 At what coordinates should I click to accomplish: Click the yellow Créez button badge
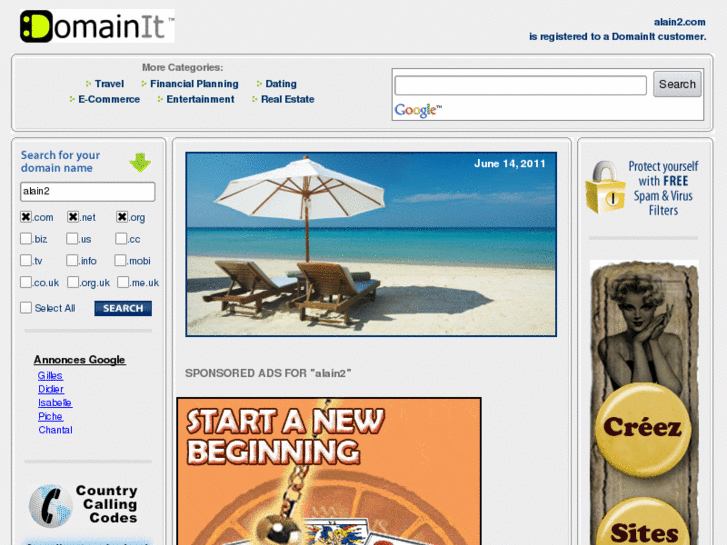643,430
